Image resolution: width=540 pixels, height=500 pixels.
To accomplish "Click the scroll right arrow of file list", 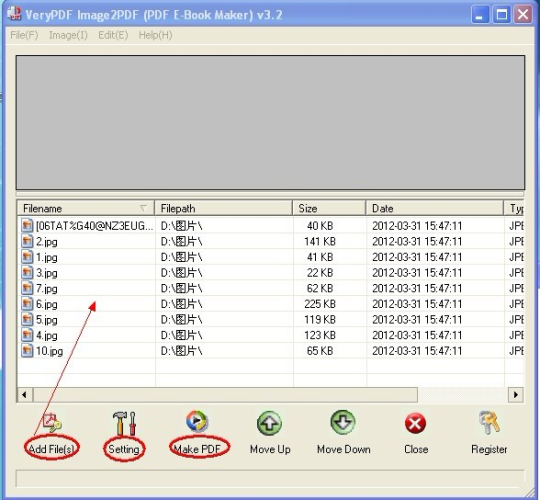I will pos(516,395).
